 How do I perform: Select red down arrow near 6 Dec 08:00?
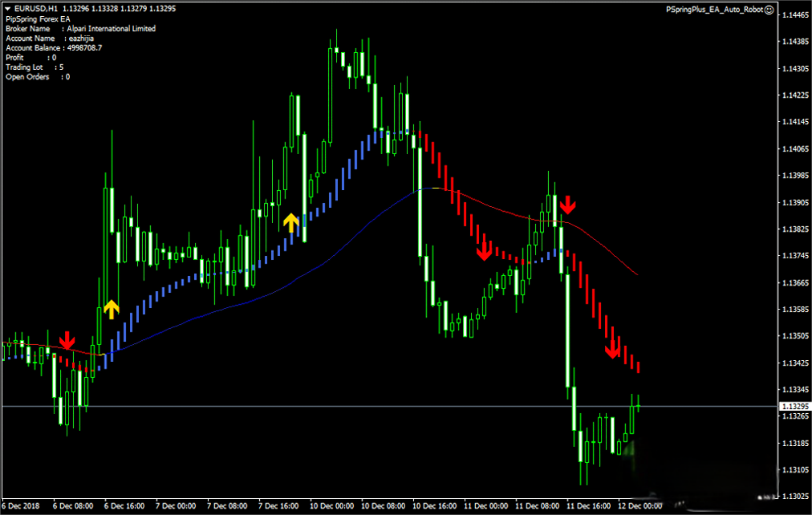click(x=67, y=341)
